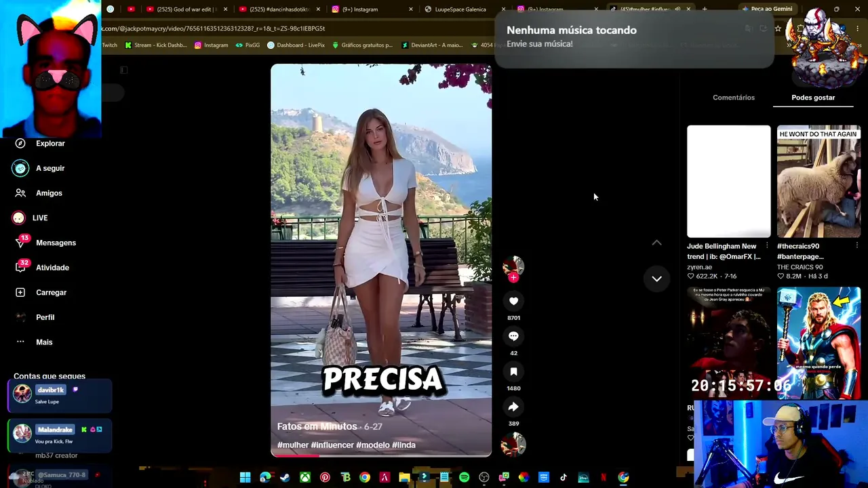Follow creator with the red plus badge
The width and height of the screenshot is (868, 488).
click(513, 277)
